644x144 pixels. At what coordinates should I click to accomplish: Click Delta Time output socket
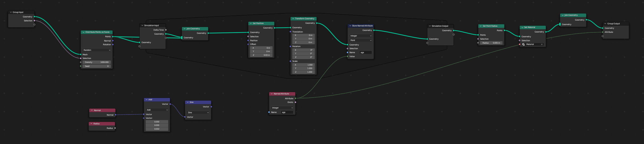pos(166,30)
